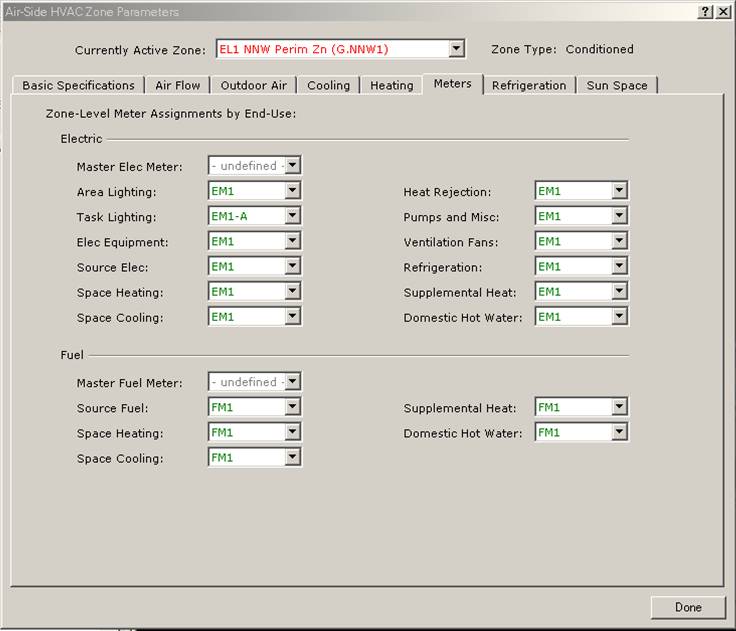Open the Currently Active Zone dropdown
The width and height of the screenshot is (736, 631).
point(456,49)
